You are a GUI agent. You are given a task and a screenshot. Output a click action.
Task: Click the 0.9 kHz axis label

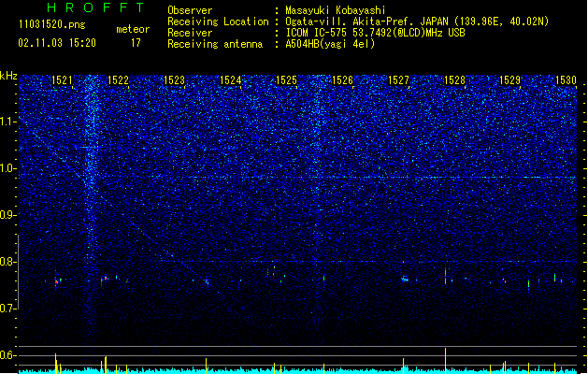(x=8, y=215)
